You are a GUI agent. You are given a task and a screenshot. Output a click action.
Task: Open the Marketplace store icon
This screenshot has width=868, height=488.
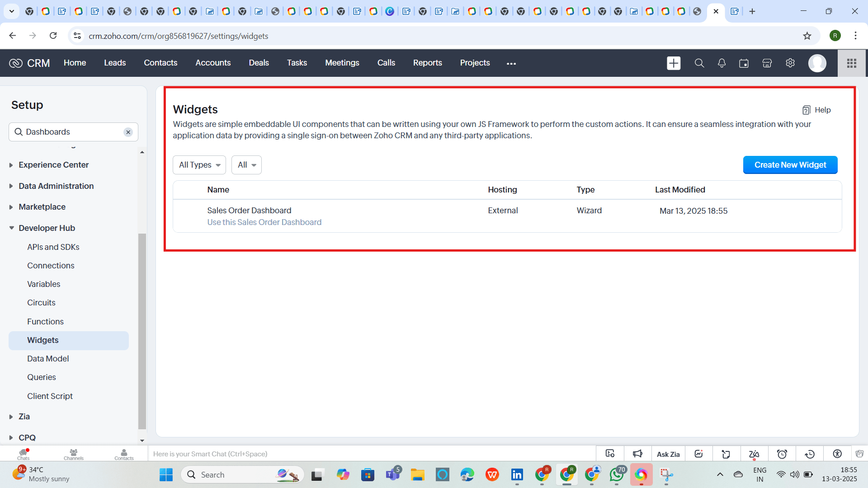tap(767, 63)
